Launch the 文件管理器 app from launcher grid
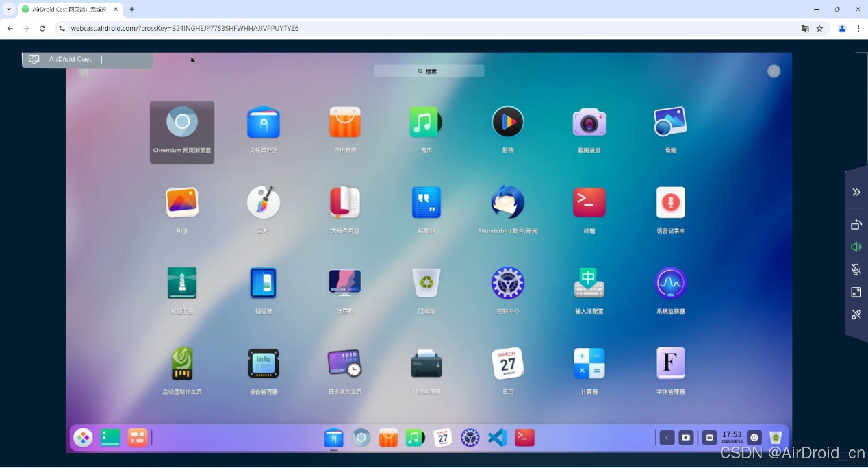868x468 pixels. coord(263,123)
